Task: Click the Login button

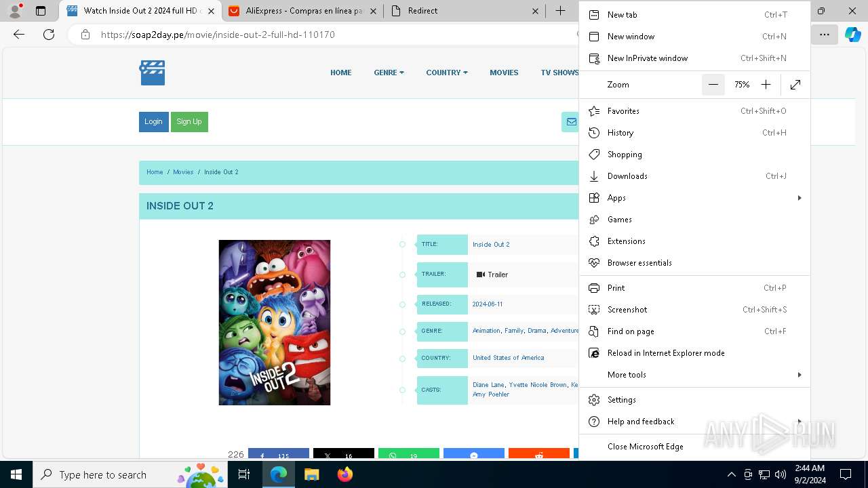Action: pyautogui.click(x=153, y=122)
